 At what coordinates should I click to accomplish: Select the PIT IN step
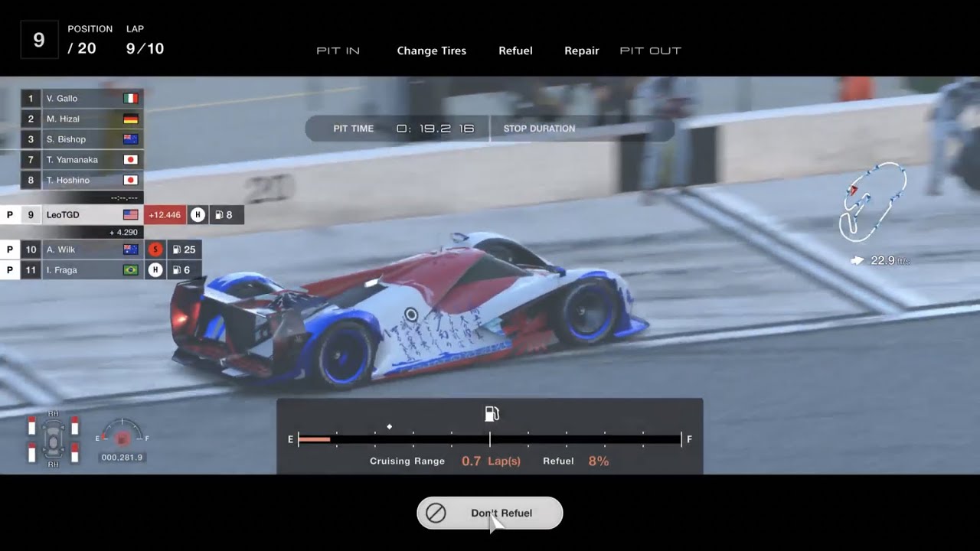point(338,51)
